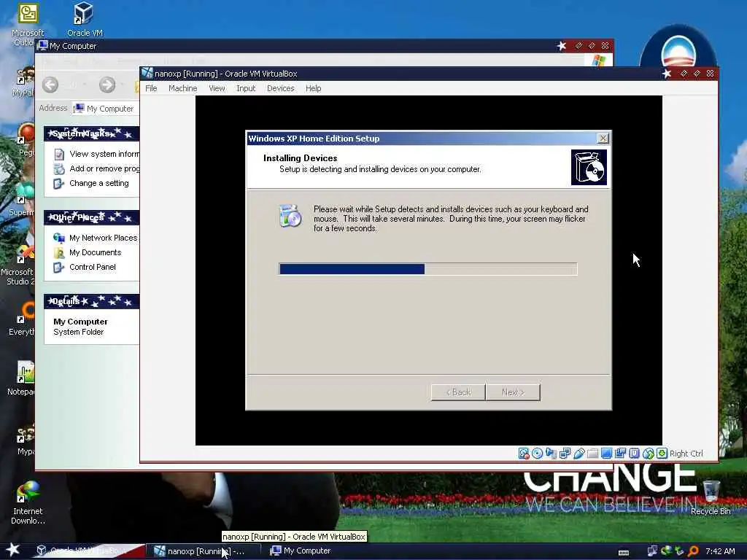Viewport: 747px width, 560px height.
Task: Click the shared folders status icon
Action: pyautogui.click(x=592, y=454)
